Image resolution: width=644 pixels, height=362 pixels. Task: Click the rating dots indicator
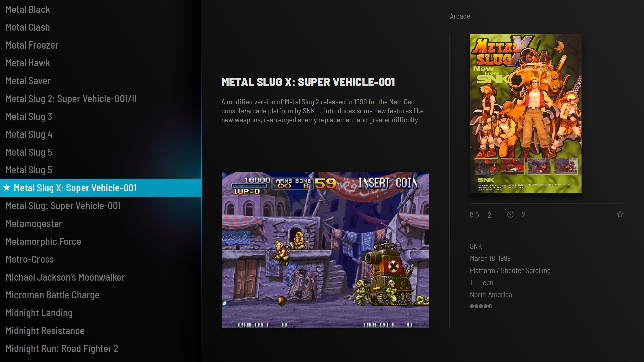[x=481, y=306]
